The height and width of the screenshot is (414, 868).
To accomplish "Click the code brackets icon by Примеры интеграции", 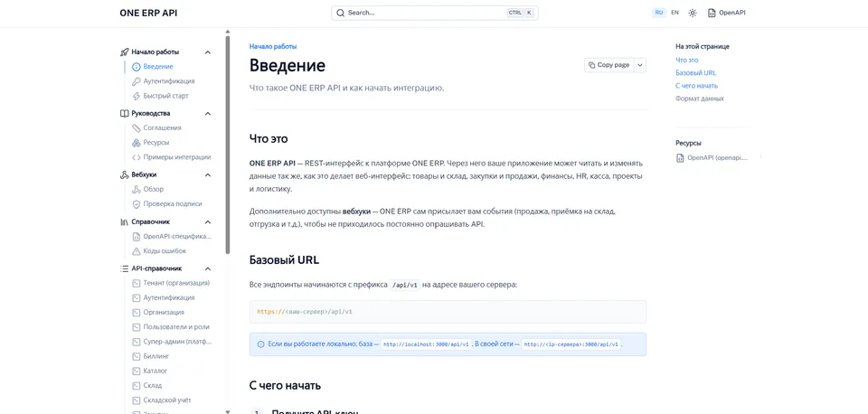I will 137,157.
